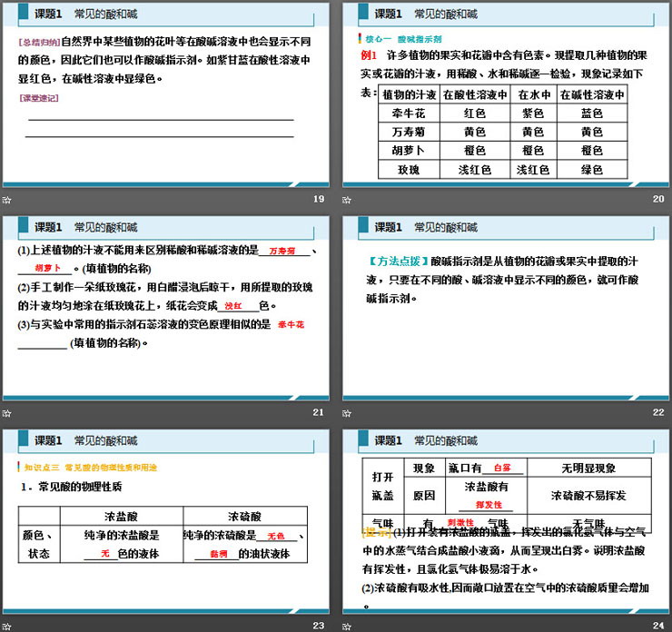672x632 pixels.
Task: Click the slide number 19 label
Action: click(318, 200)
